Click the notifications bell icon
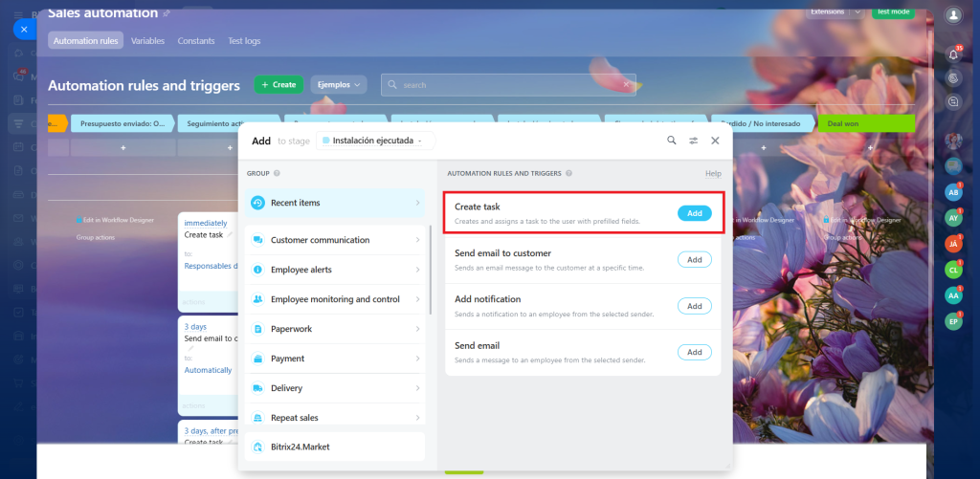The width and height of the screenshot is (980, 479). point(952,54)
